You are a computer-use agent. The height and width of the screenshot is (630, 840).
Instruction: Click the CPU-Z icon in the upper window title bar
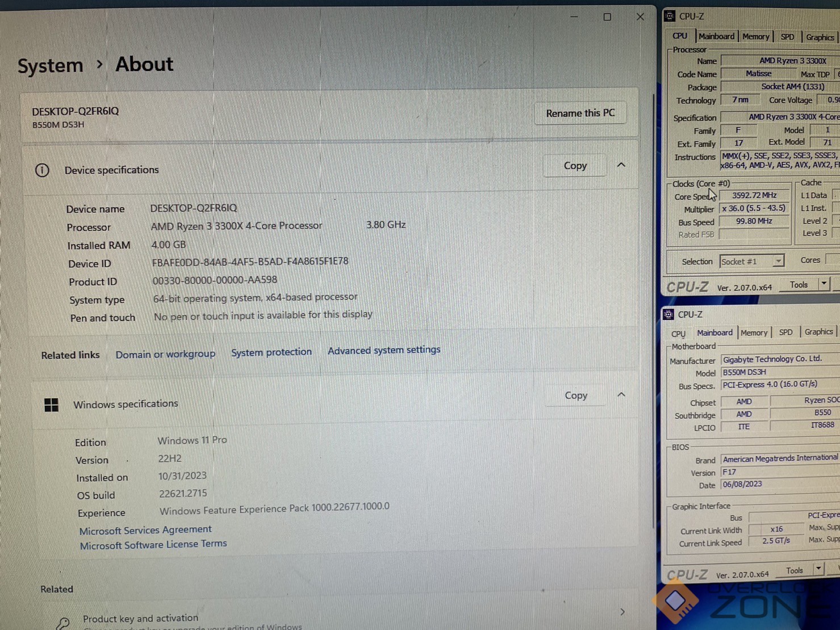point(670,16)
